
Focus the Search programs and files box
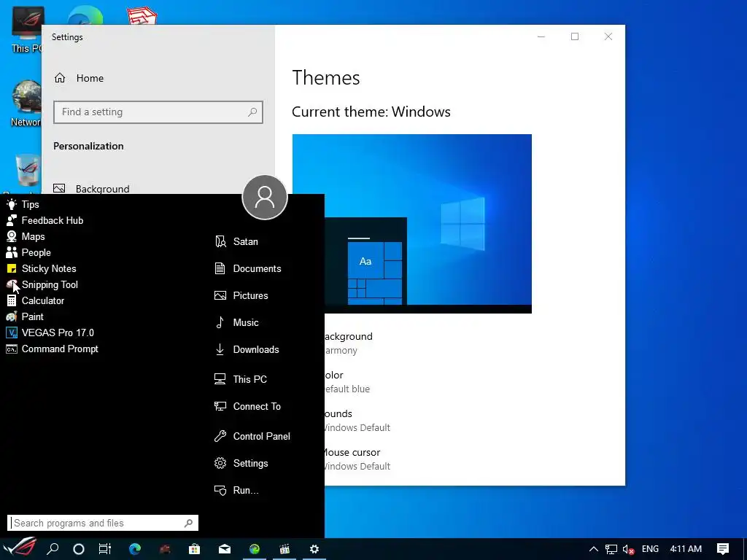(103, 523)
